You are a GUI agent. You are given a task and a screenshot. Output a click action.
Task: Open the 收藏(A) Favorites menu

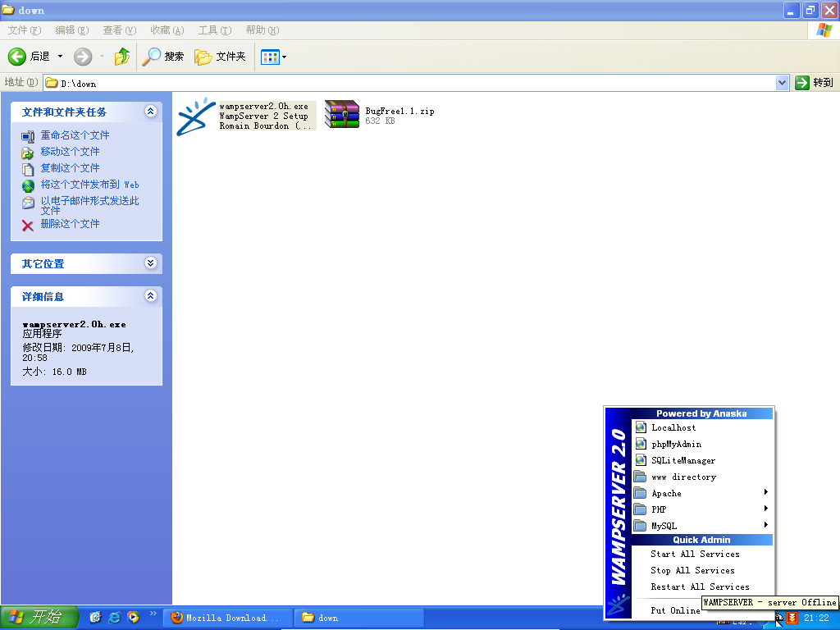point(167,30)
